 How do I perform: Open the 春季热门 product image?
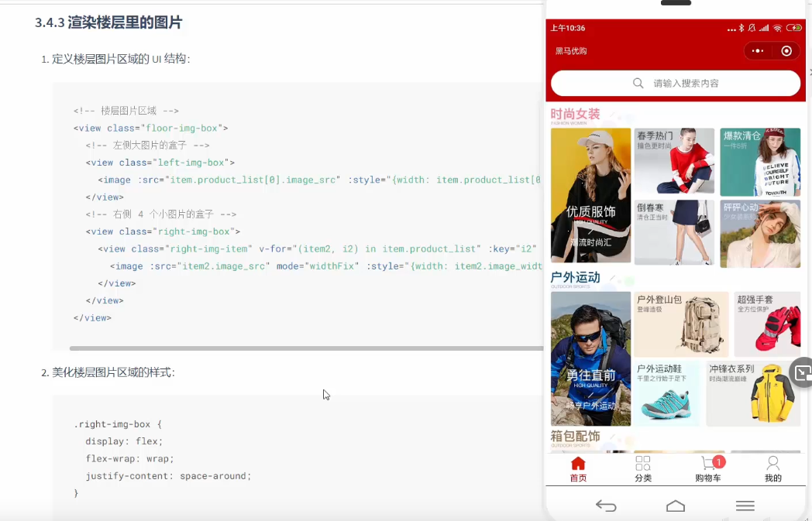pos(674,162)
